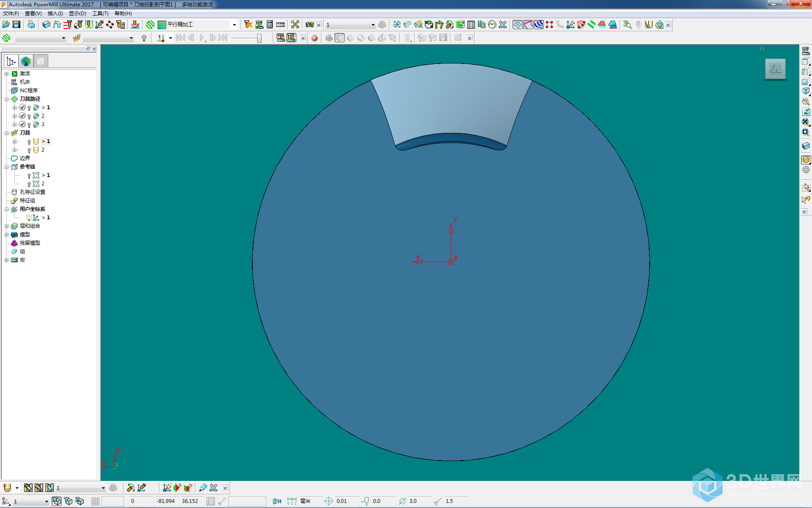812x508 pixels.
Task: Select 机床 item in explorer tree
Action: pos(25,82)
